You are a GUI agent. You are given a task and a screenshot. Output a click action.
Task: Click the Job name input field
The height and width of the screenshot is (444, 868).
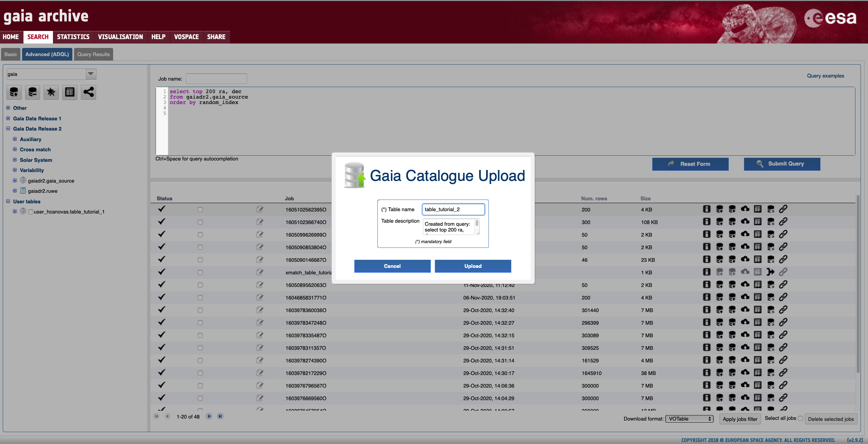tap(216, 79)
